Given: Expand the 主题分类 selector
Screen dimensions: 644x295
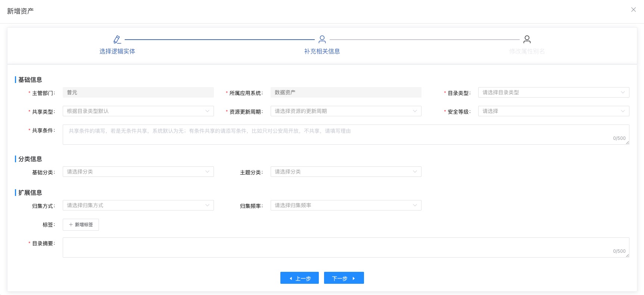Looking at the screenshot, I should (346, 172).
